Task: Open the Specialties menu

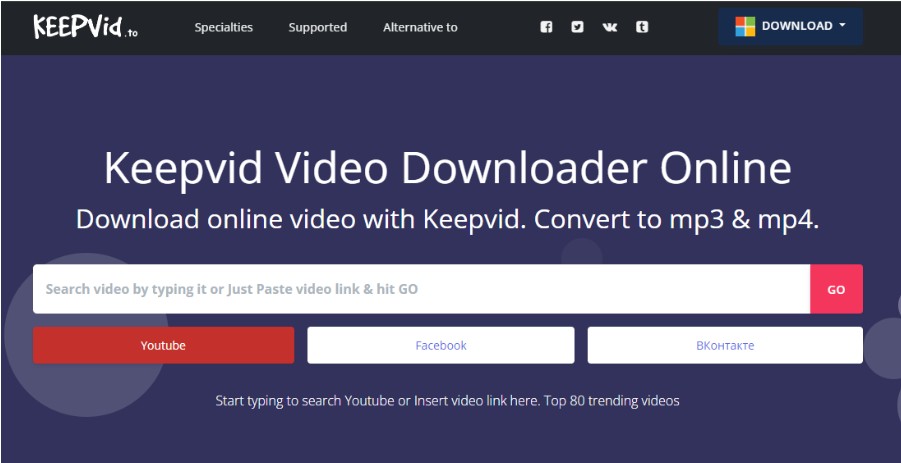Action: click(x=224, y=27)
